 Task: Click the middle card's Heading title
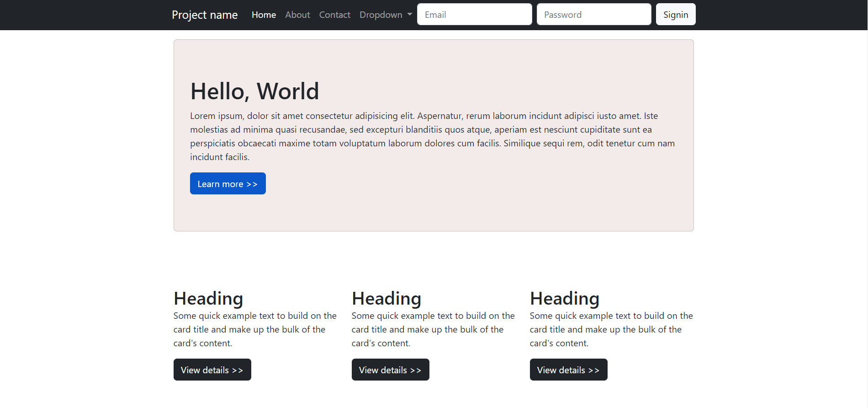tap(386, 299)
